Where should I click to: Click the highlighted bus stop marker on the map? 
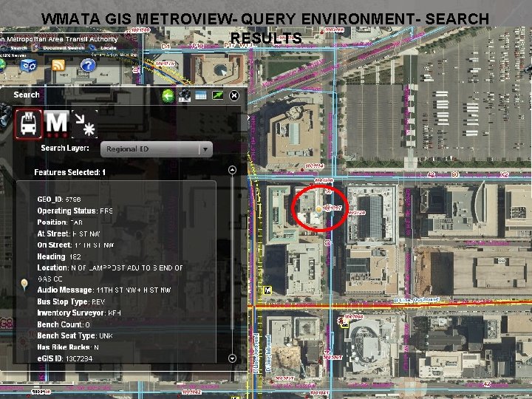click(x=318, y=209)
